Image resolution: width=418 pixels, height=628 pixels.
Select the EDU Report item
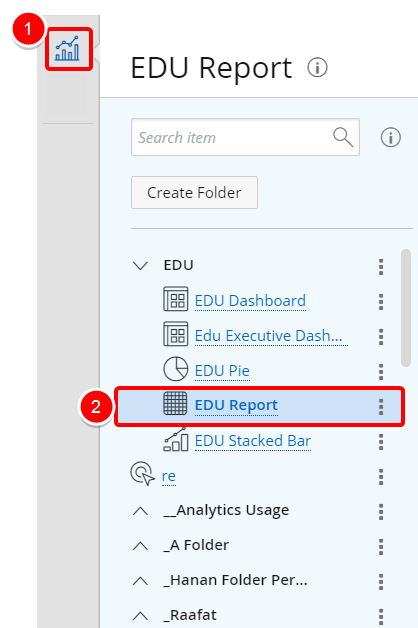(259, 406)
